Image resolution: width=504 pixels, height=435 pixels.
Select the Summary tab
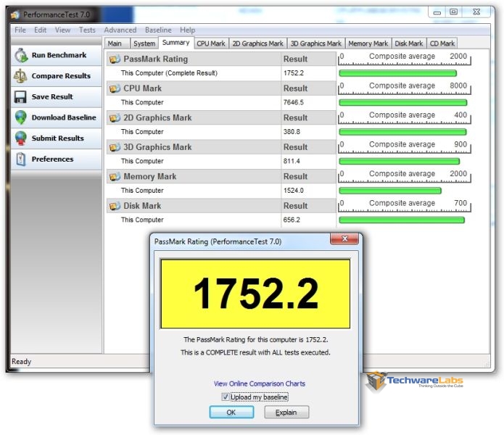tap(175, 43)
